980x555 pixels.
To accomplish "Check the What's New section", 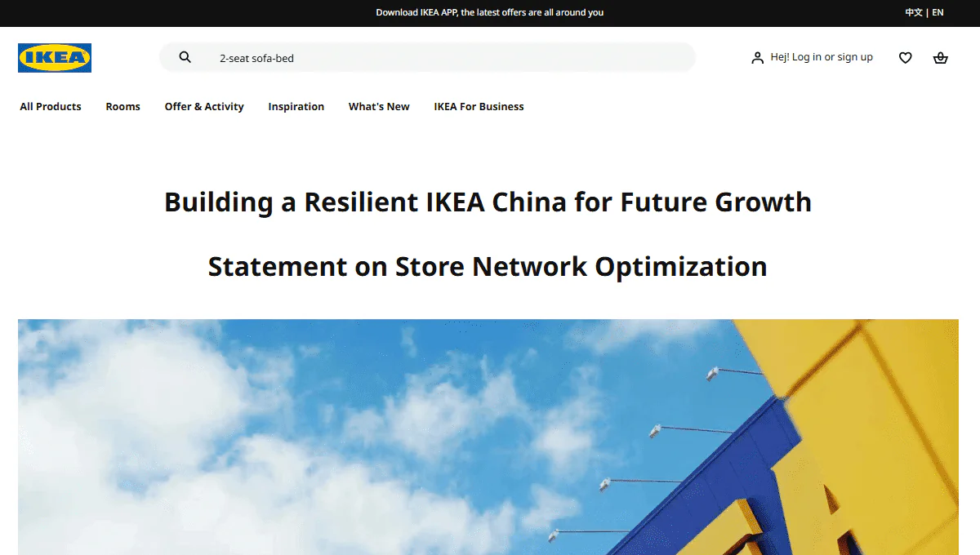I will click(378, 106).
